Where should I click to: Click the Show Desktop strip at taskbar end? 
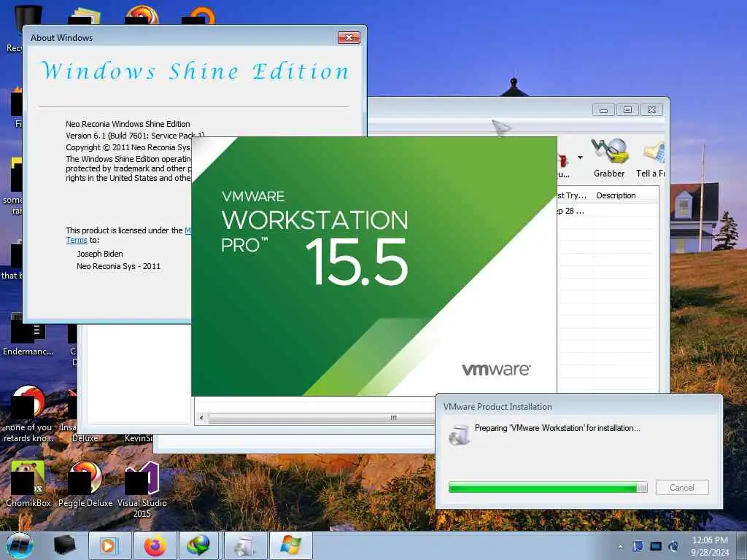click(x=741, y=545)
